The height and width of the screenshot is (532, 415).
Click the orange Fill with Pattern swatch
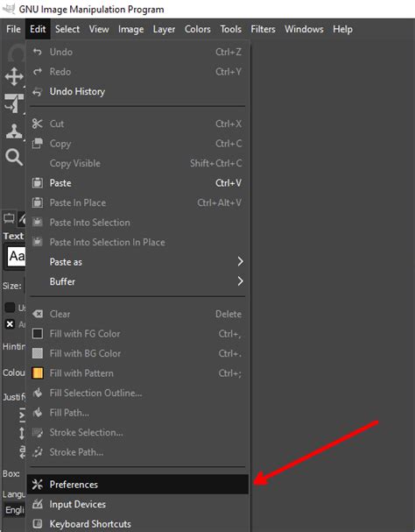coord(38,372)
